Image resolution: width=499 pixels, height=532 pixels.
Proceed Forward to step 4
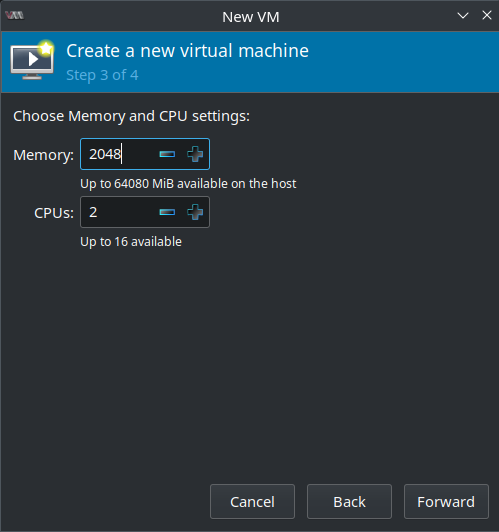click(446, 501)
